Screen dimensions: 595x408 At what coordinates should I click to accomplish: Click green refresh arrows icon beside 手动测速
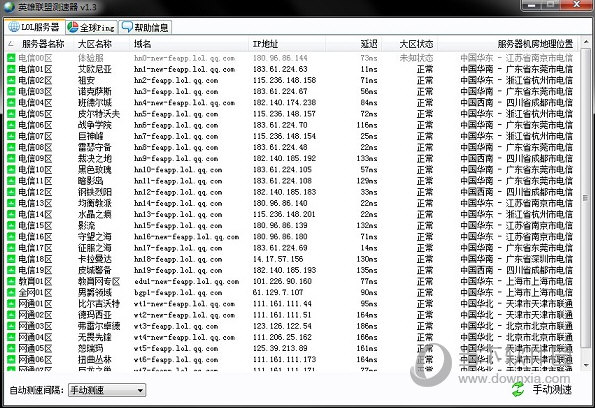[x=518, y=389]
